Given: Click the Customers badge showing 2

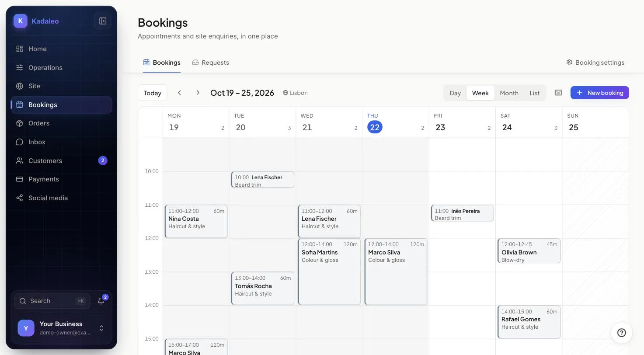Looking at the screenshot, I should click(x=103, y=160).
